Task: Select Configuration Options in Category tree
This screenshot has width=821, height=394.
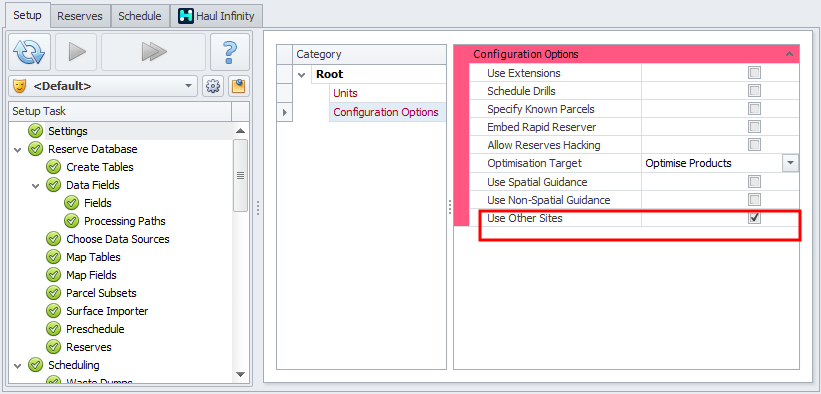Action: pyautogui.click(x=386, y=112)
